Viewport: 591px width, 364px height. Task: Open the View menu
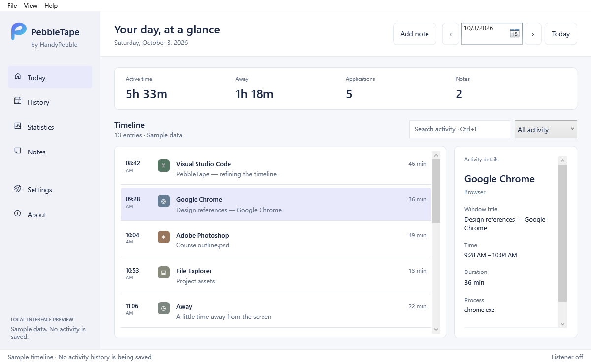coord(31,6)
